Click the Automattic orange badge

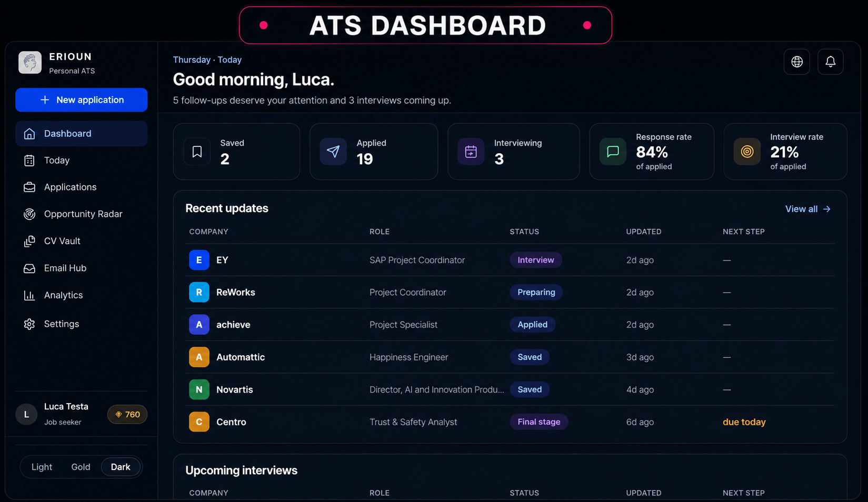(199, 357)
